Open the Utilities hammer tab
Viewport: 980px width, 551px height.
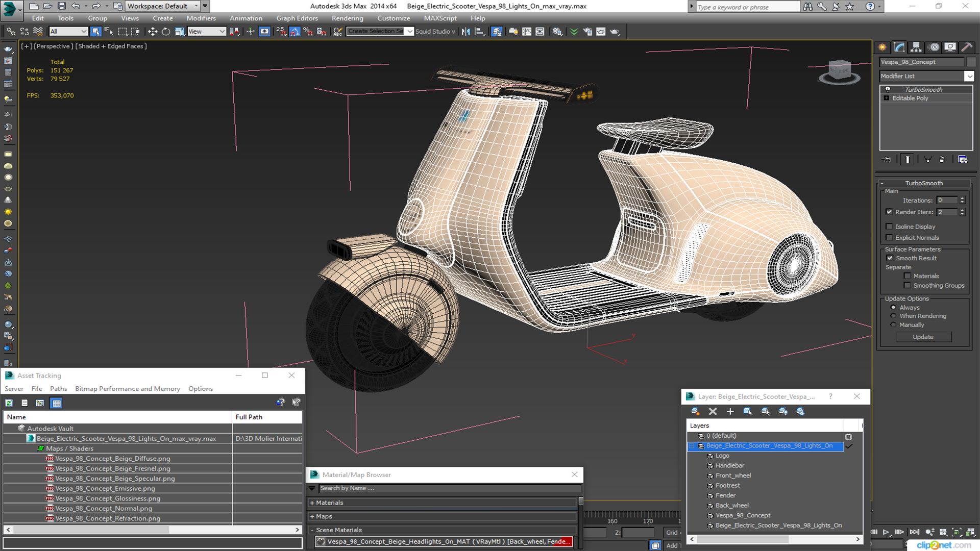pos(967,47)
